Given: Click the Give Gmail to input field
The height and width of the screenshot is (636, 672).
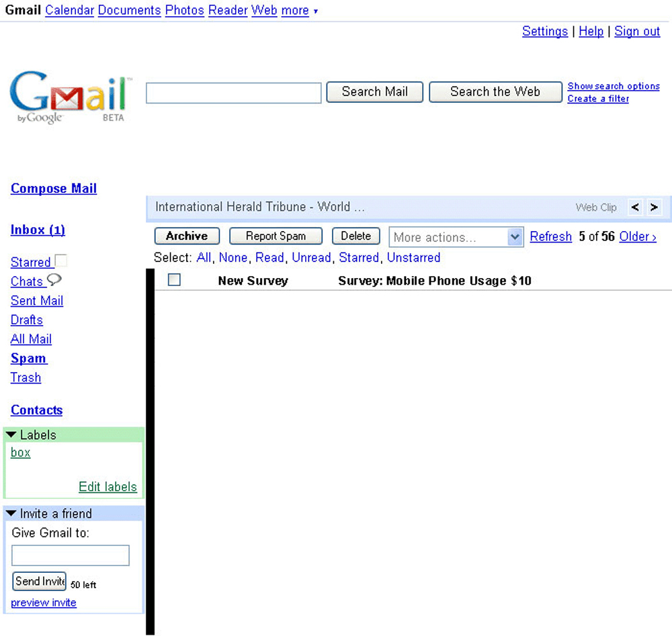Looking at the screenshot, I should [71, 555].
